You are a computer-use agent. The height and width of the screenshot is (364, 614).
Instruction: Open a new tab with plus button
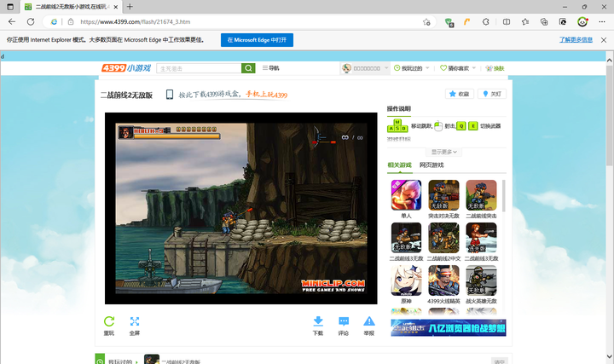click(x=130, y=7)
